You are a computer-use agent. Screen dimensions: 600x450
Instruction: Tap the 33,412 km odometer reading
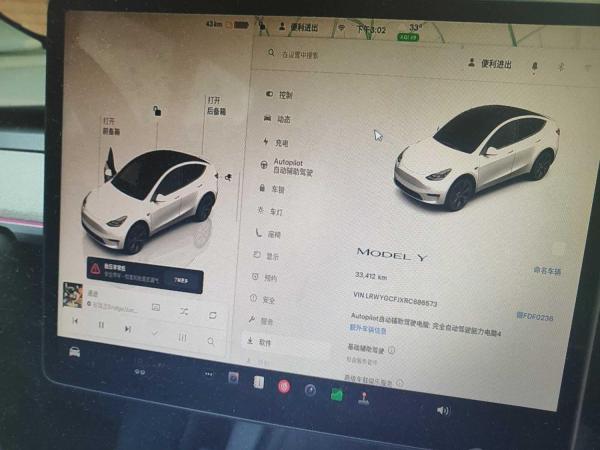click(371, 276)
